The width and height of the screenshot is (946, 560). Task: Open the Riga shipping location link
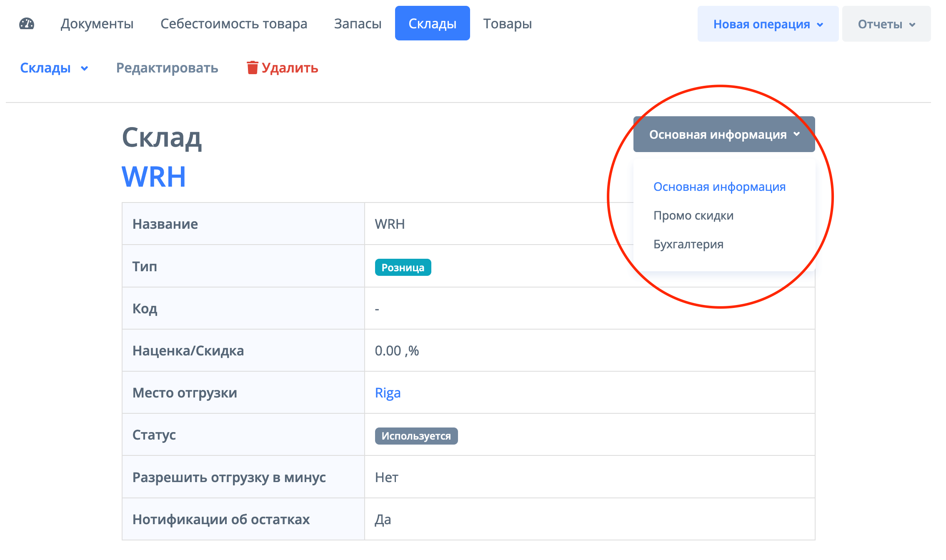click(388, 393)
